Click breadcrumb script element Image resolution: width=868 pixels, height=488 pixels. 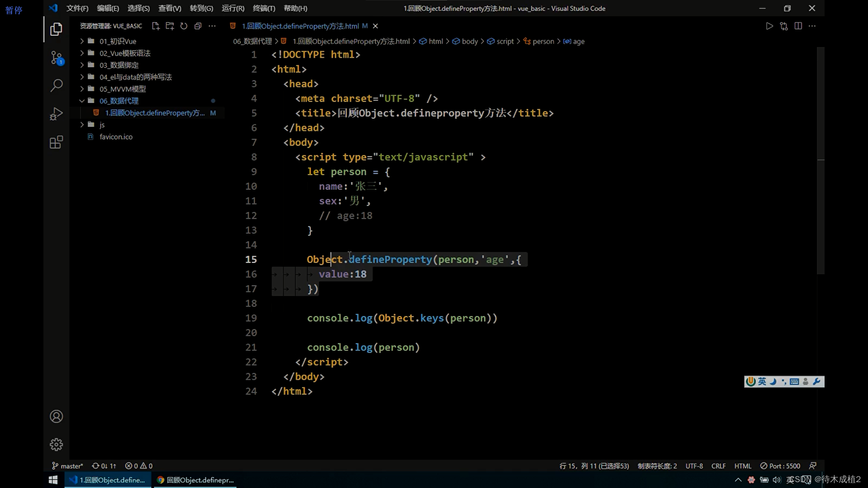tap(500, 41)
